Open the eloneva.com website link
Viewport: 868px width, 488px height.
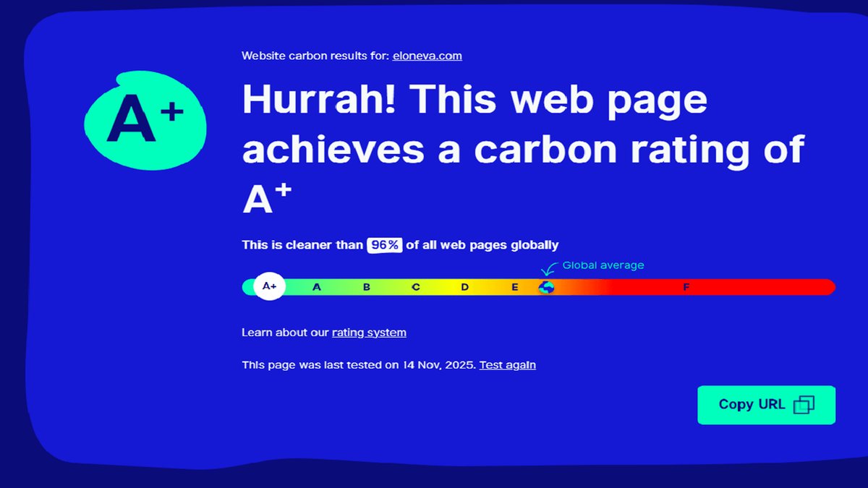pos(427,55)
